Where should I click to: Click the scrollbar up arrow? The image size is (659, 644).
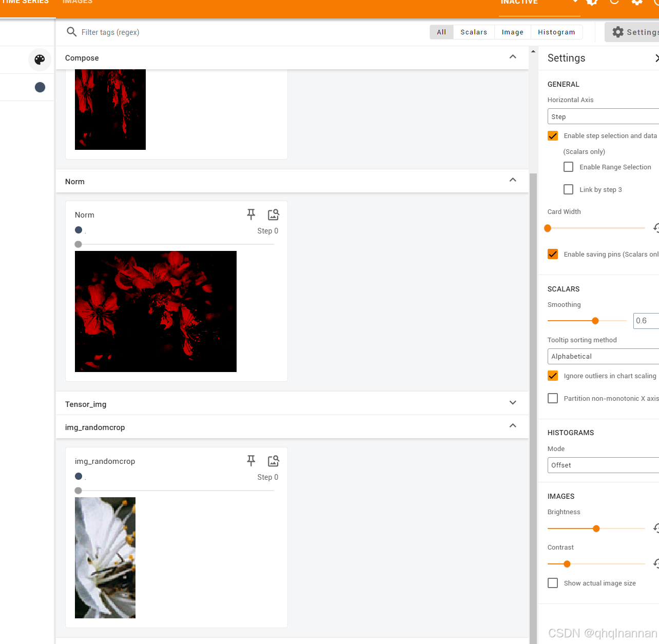533,51
